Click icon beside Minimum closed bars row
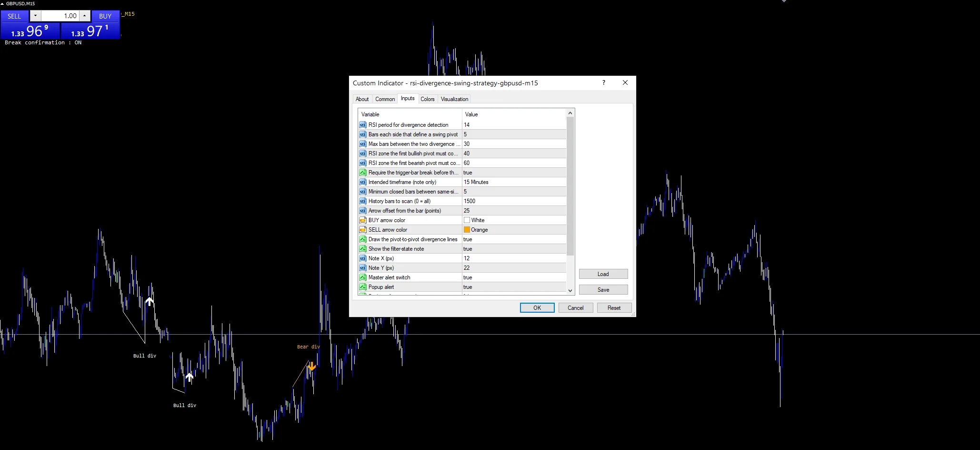This screenshot has height=450, width=980. [x=362, y=192]
